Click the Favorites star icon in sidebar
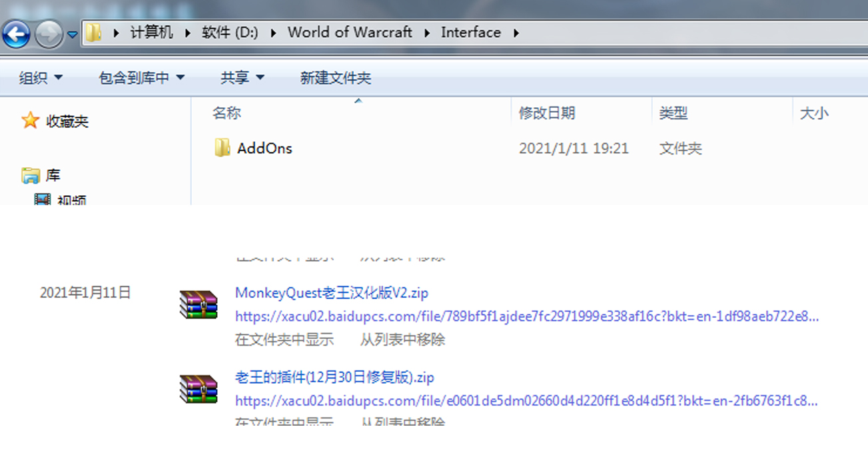Image resolution: width=868 pixels, height=455 pixels. (x=30, y=121)
